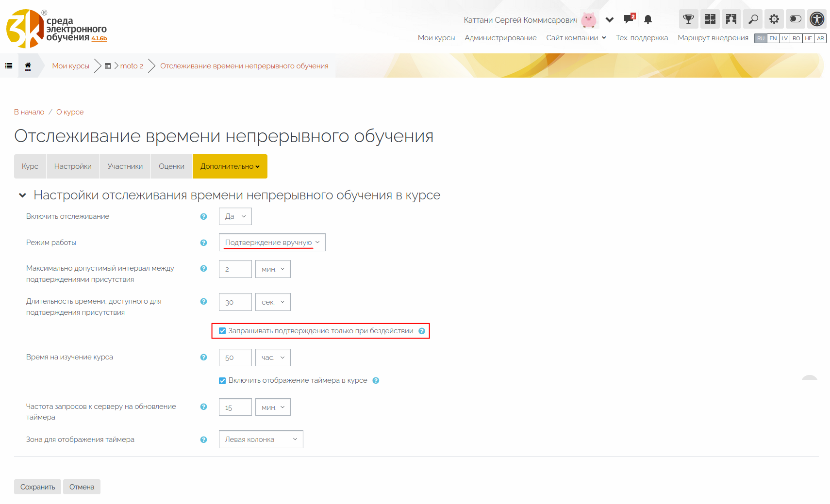
Task: Uncheck 'Запрашивать подтверждение только при бездействии'
Action: (x=222, y=331)
